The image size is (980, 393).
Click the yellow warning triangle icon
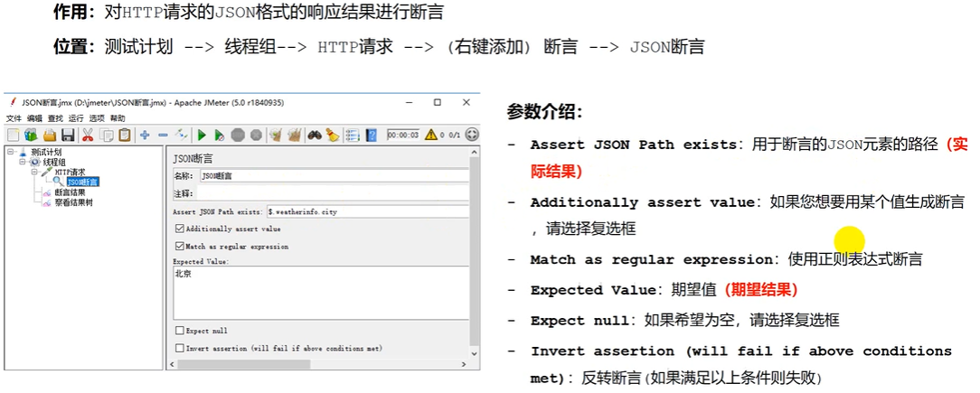pos(430,135)
